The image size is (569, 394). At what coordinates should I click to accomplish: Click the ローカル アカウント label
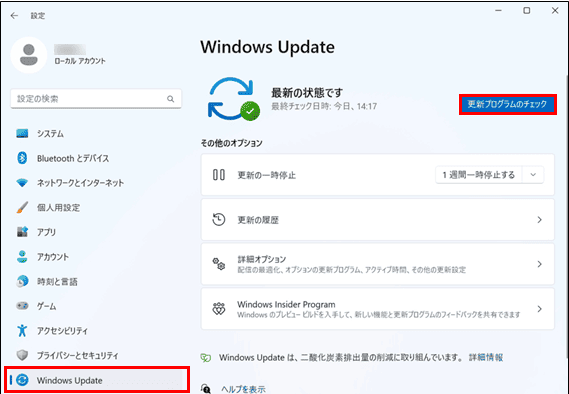coord(80,61)
